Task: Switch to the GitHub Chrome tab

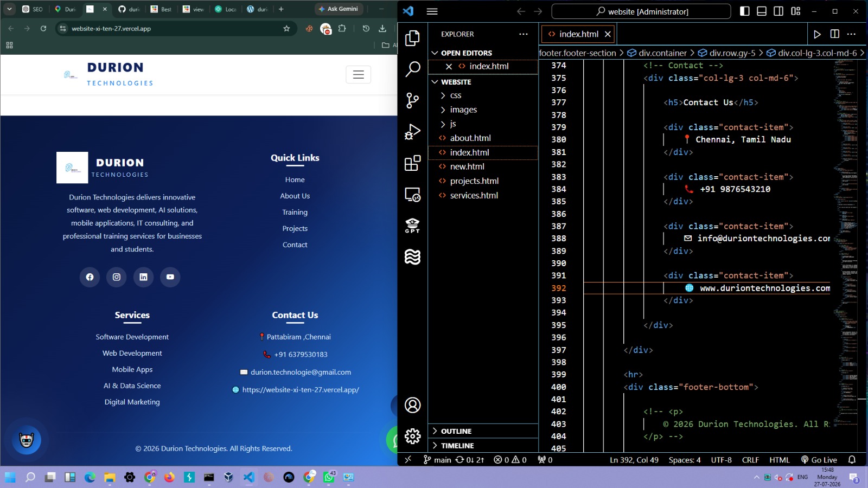Action: (129, 9)
